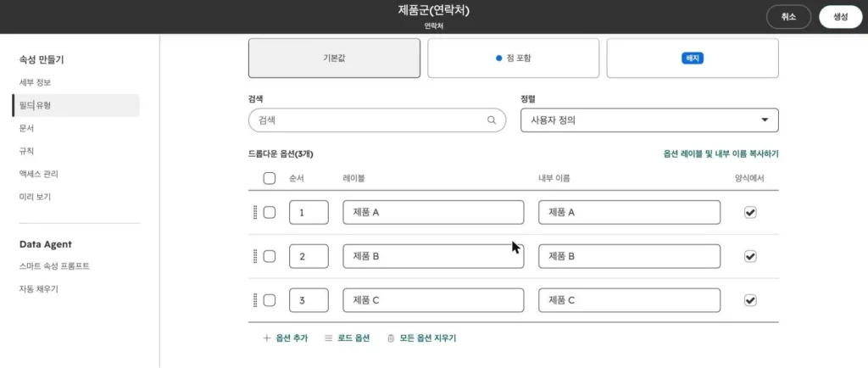The width and height of the screenshot is (868, 368).
Task: Select 필드 유형 in the sidebar
Action: (75, 105)
